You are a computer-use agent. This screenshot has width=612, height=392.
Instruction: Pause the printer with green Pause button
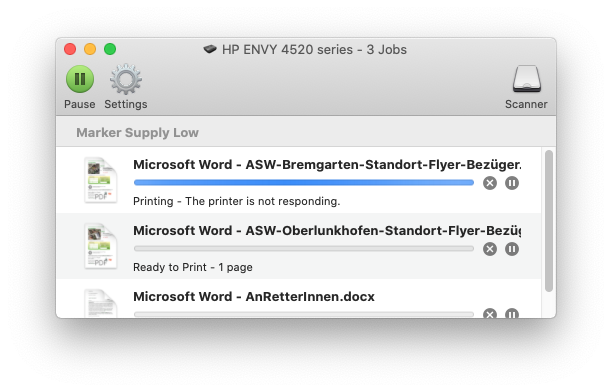point(80,79)
